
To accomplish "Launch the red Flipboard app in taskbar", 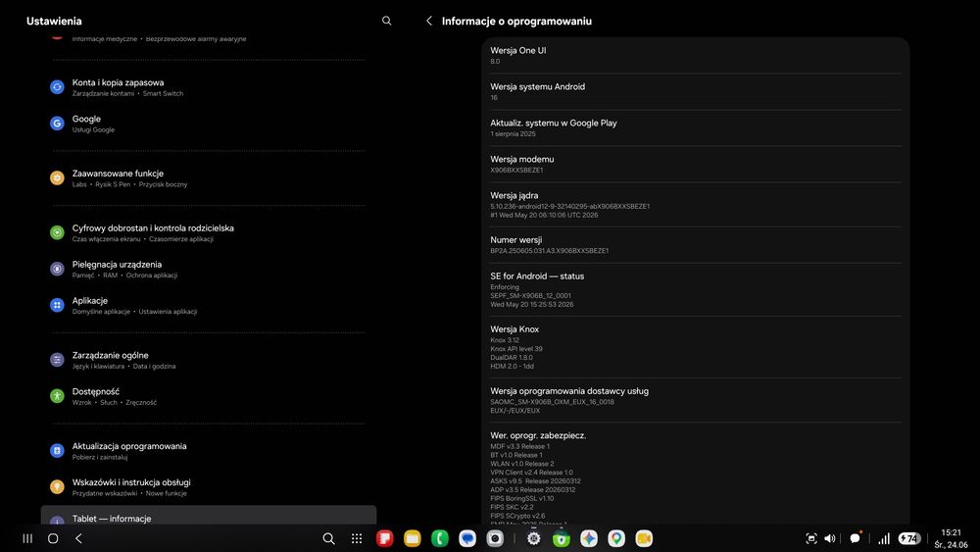I will click(384, 538).
